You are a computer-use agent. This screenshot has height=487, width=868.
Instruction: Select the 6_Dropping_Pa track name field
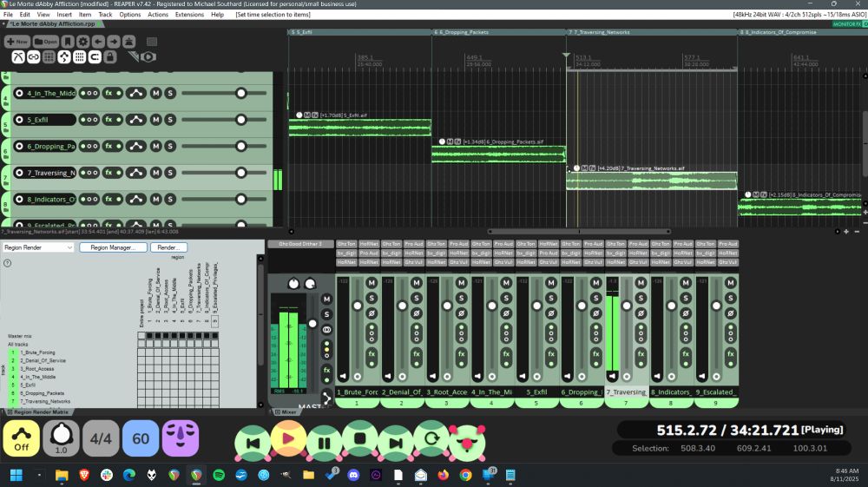(49, 146)
